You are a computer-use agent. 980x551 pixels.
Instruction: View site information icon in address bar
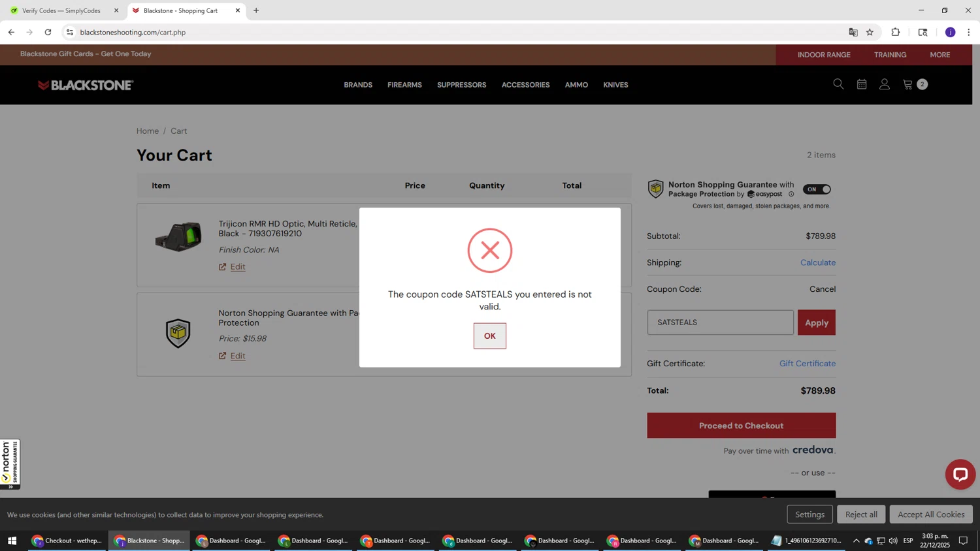70,32
